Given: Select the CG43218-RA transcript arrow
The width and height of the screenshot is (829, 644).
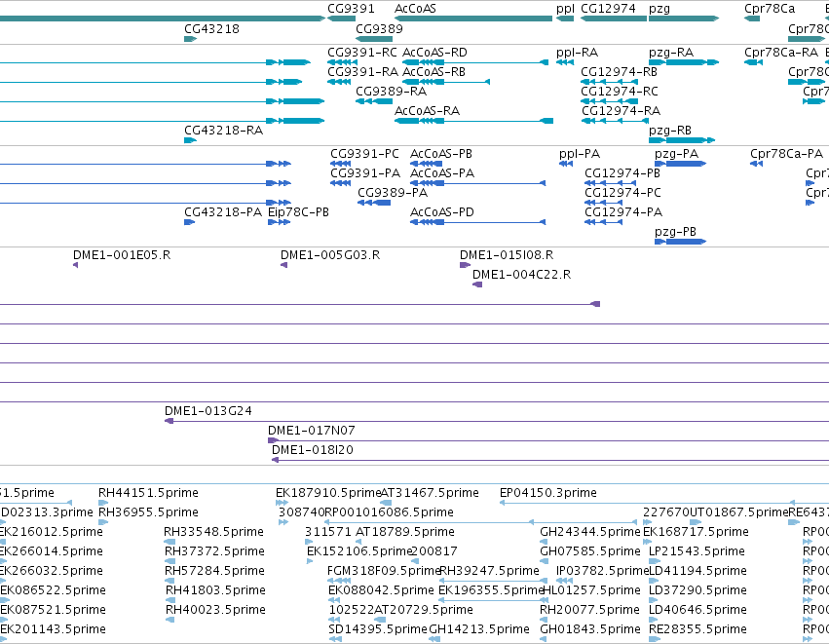Looking at the screenshot, I should click(190, 140).
